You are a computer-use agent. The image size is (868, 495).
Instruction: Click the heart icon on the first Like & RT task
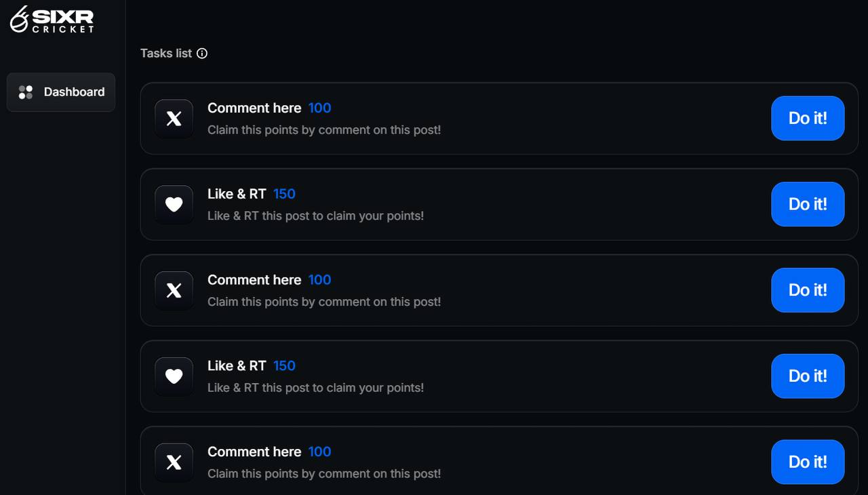click(x=174, y=204)
